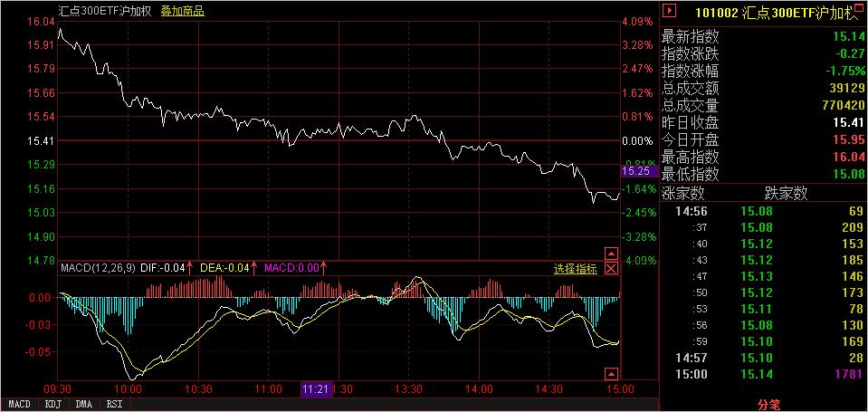Screen dimensions: 868x412
Task: Select the :43 tick row with volume 185
Action: [x=763, y=260]
